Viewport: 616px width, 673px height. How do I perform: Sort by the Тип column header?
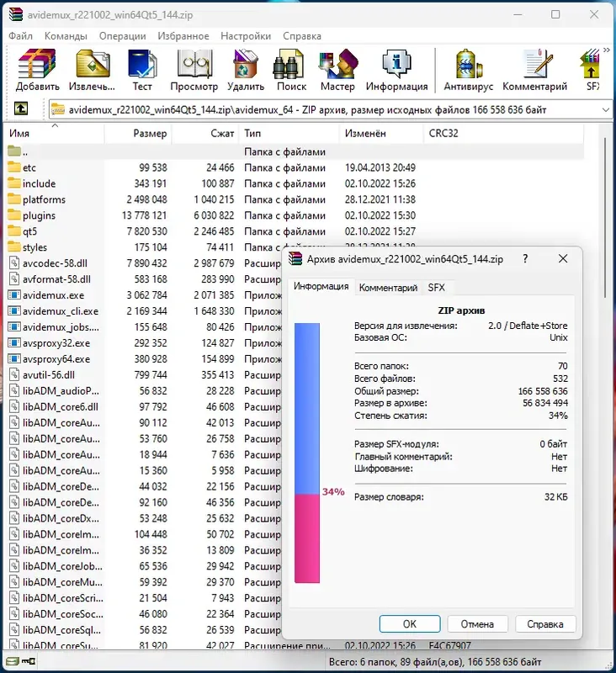click(x=289, y=134)
